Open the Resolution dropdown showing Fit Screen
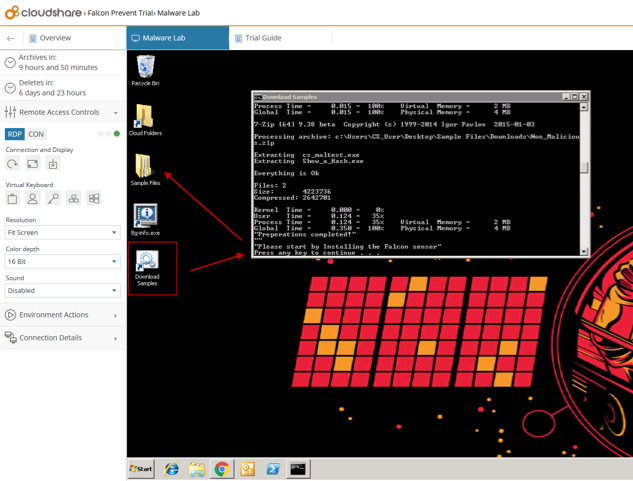The image size is (633, 481). coord(62,233)
